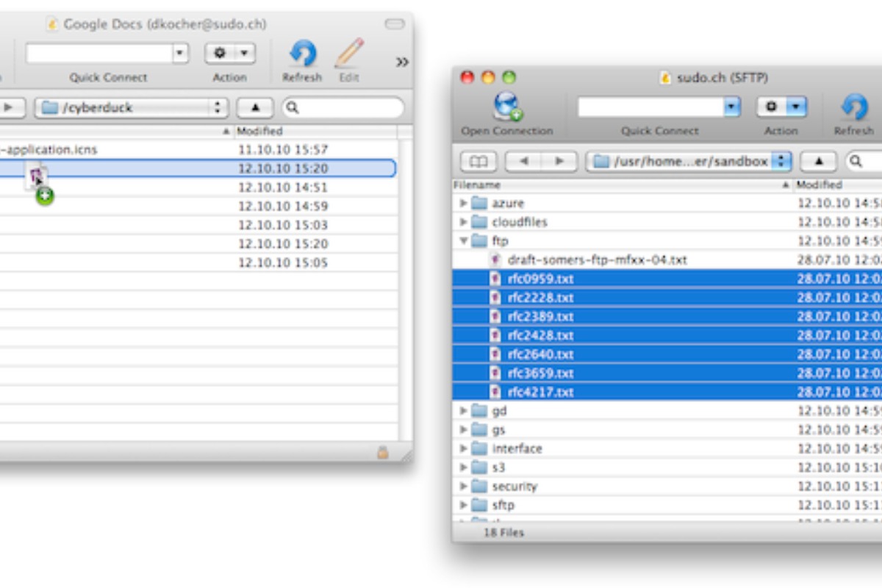Viewport: 882px width, 588px height.
Task: Go to parent folder in sudo.ch window
Action: coord(817,161)
